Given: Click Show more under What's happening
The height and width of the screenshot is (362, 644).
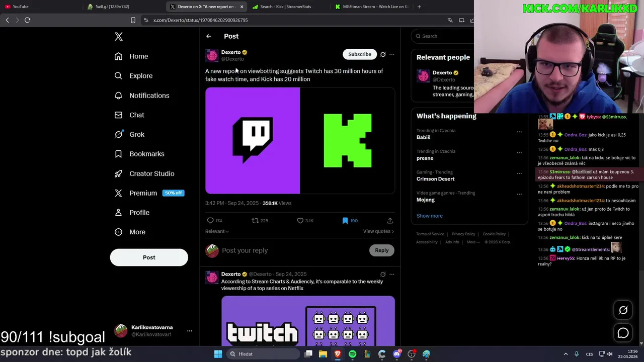Looking at the screenshot, I should click(430, 216).
